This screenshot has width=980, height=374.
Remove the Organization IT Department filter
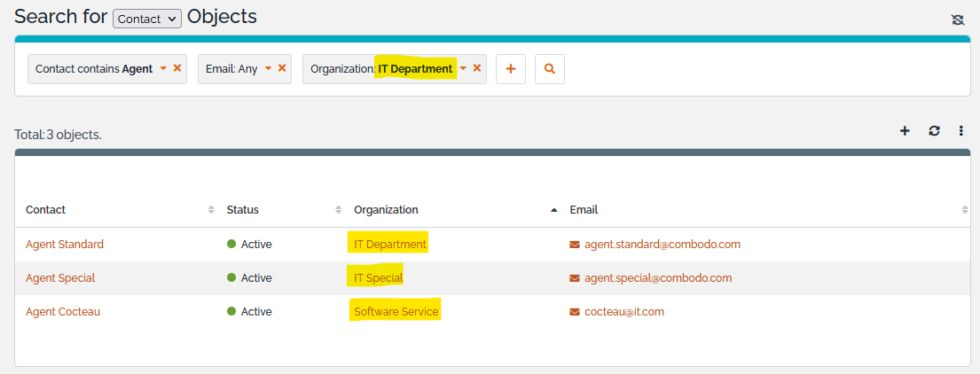[x=476, y=68]
